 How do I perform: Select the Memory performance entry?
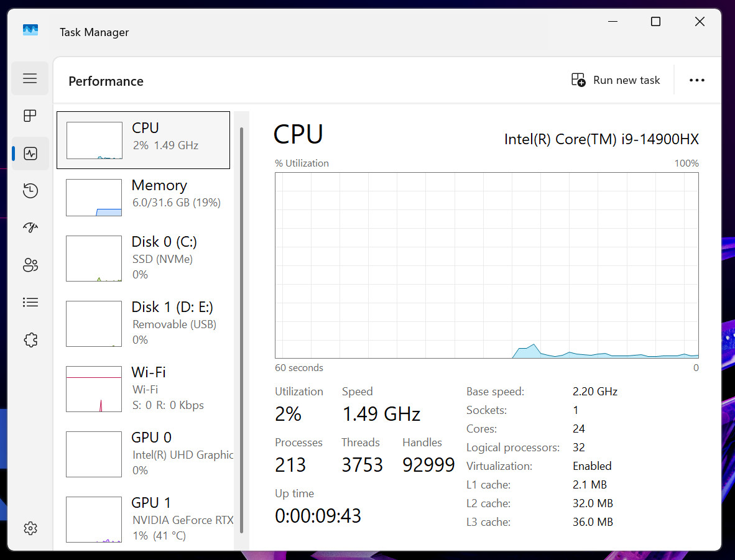tap(143, 197)
